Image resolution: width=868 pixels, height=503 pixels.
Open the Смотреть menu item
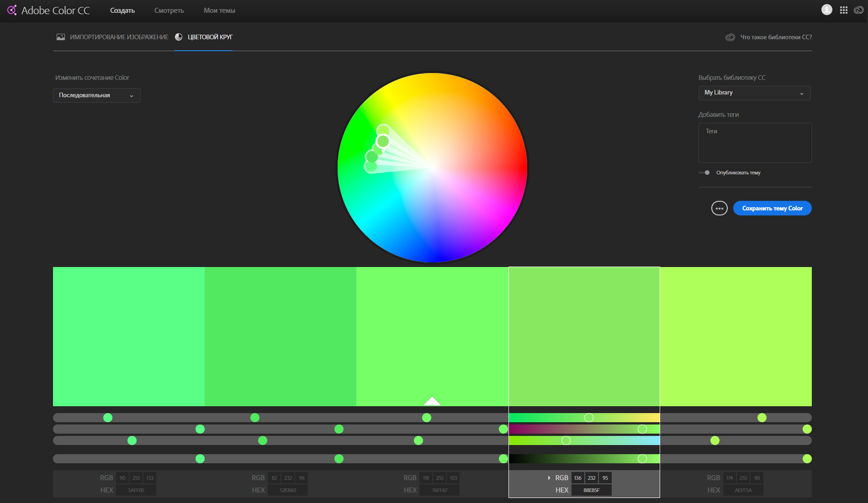click(x=169, y=10)
